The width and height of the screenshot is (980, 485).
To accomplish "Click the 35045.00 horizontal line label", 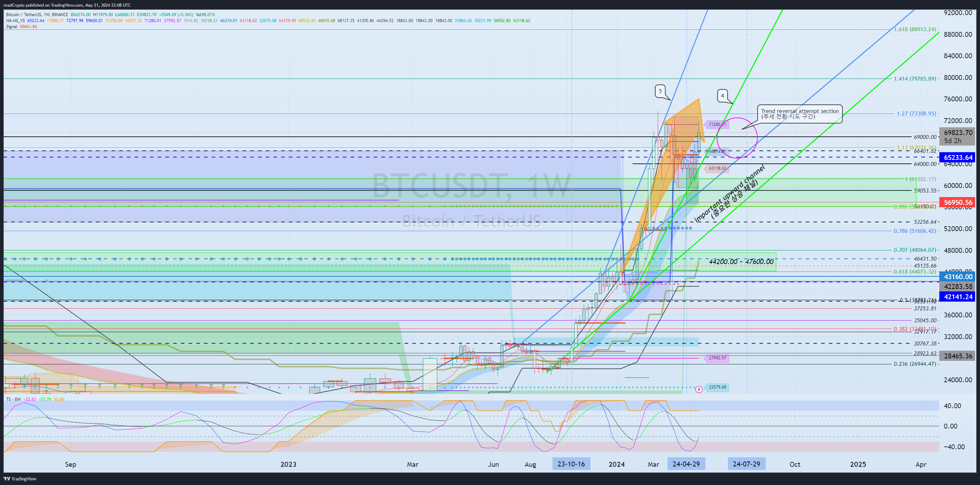I will point(925,320).
